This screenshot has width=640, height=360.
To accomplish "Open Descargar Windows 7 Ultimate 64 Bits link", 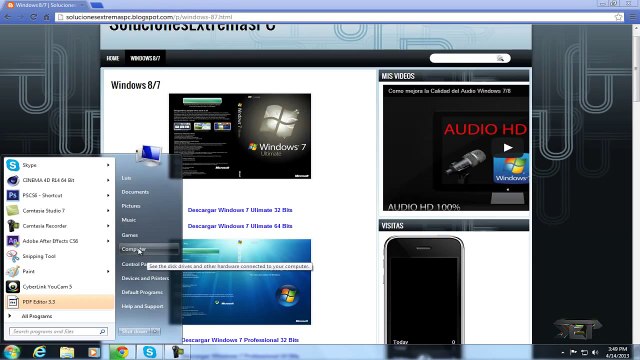I will click(x=240, y=226).
